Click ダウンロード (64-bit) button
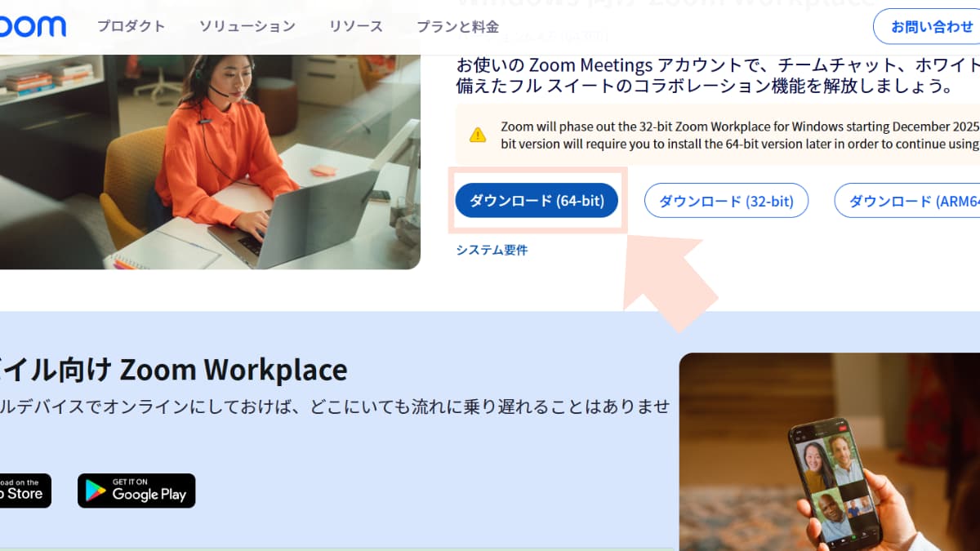This screenshot has width=980, height=551. [537, 201]
